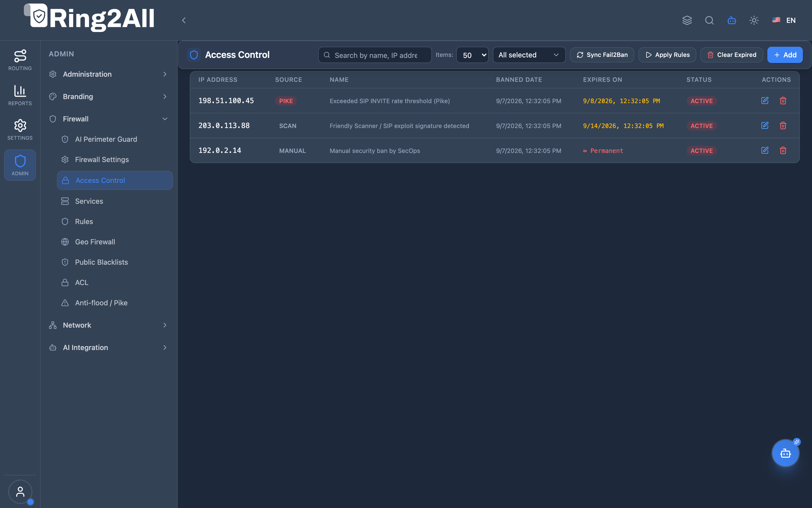Click the Add button
Screen dimensions: 812x508
785,55
